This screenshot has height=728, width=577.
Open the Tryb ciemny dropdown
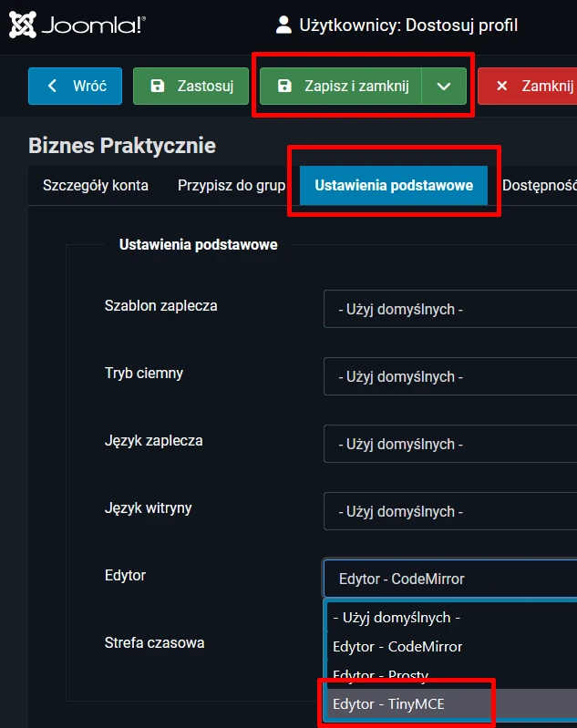[x=450, y=376]
